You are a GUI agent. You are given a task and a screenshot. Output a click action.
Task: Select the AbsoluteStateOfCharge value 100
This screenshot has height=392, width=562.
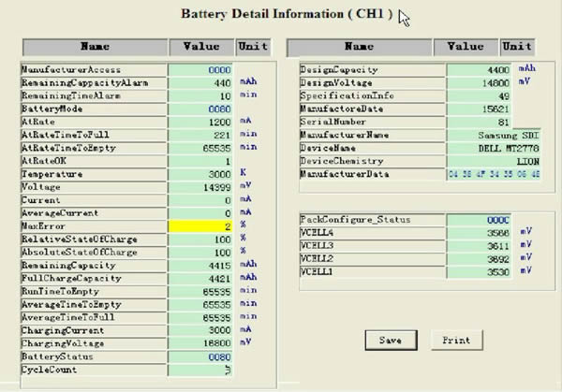[200, 253]
